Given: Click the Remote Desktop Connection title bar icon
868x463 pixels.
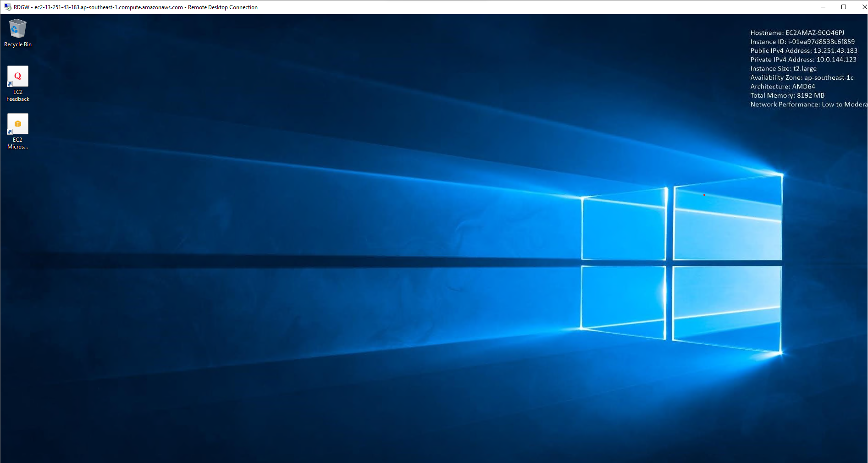Looking at the screenshot, I should [8, 7].
